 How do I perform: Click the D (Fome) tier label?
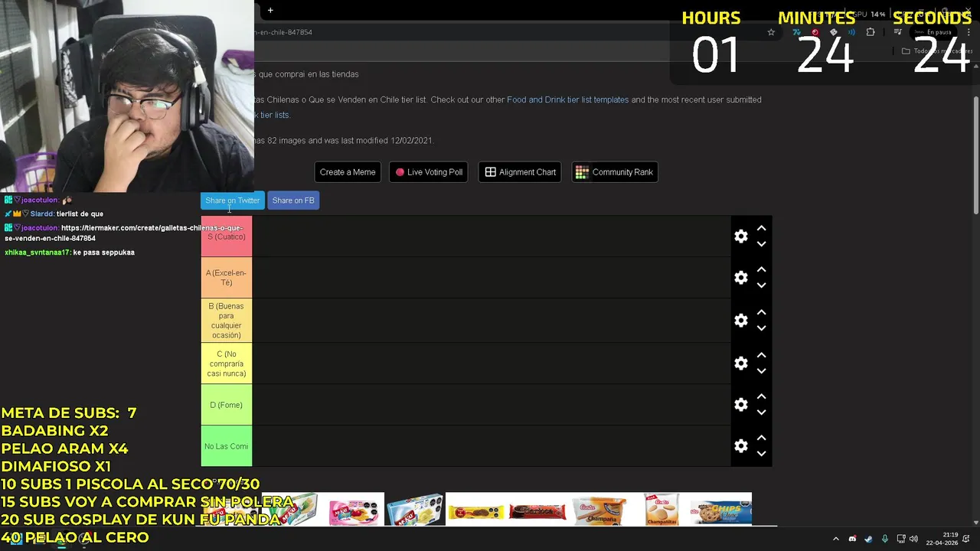(226, 405)
